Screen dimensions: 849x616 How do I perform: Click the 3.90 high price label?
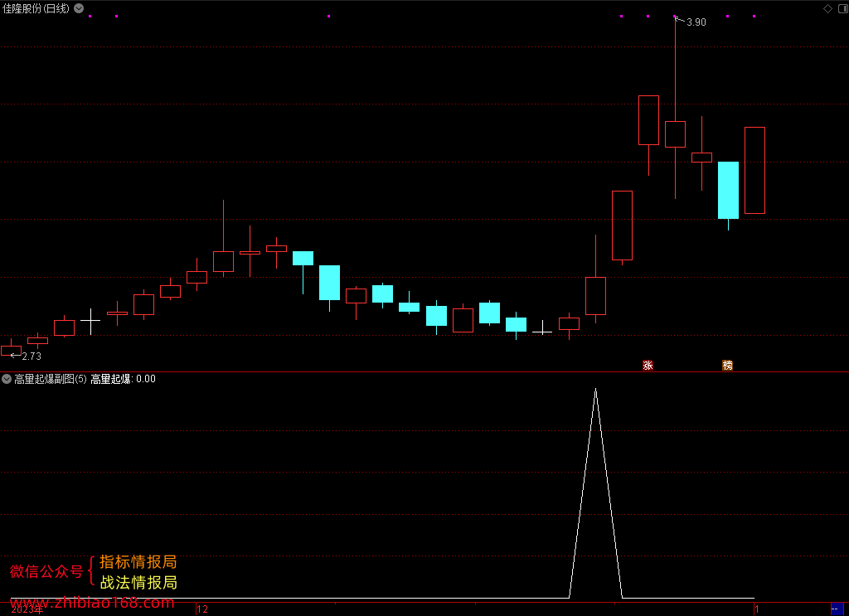(x=696, y=22)
